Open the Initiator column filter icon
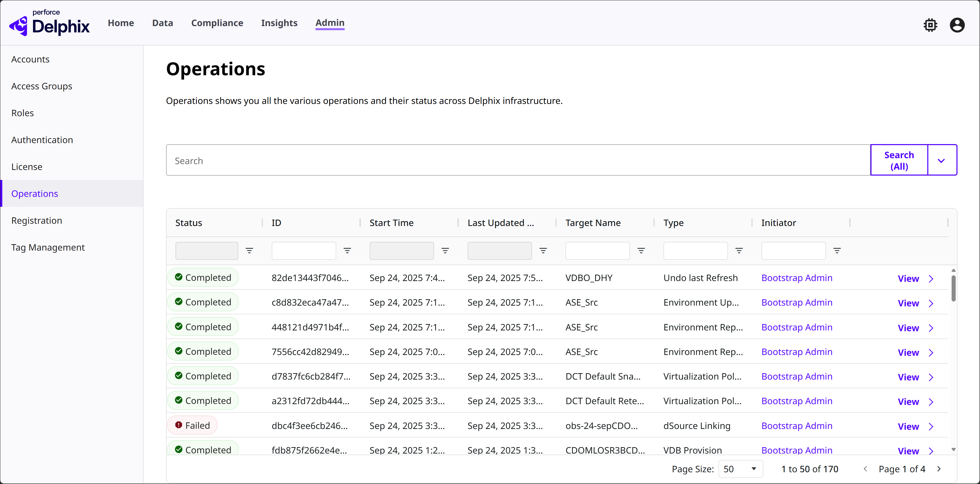Image resolution: width=980 pixels, height=484 pixels. tap(837, 250)
